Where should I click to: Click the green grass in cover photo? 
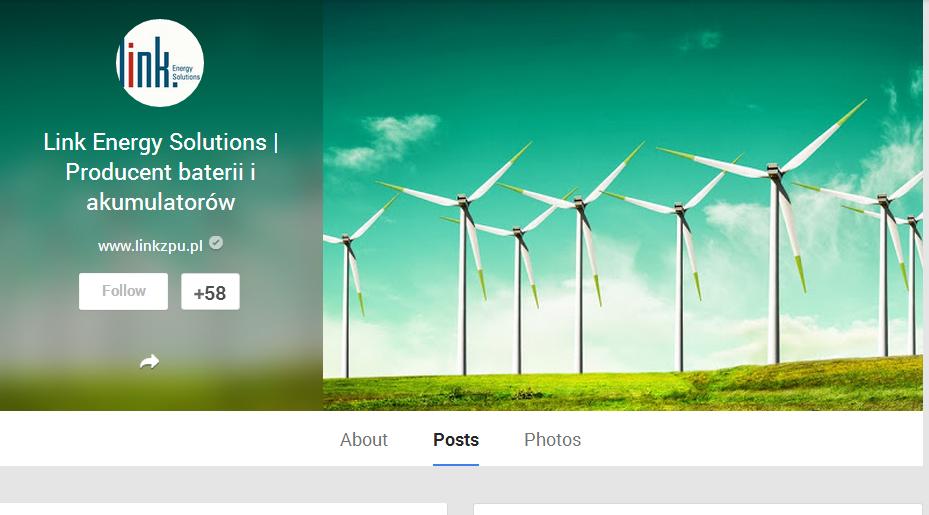pos(623,388)
